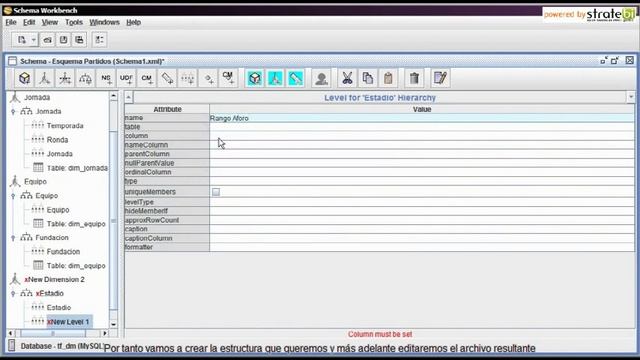
Task: Click the name value field Rango Aforo
Action: click(x=422, y=118)
